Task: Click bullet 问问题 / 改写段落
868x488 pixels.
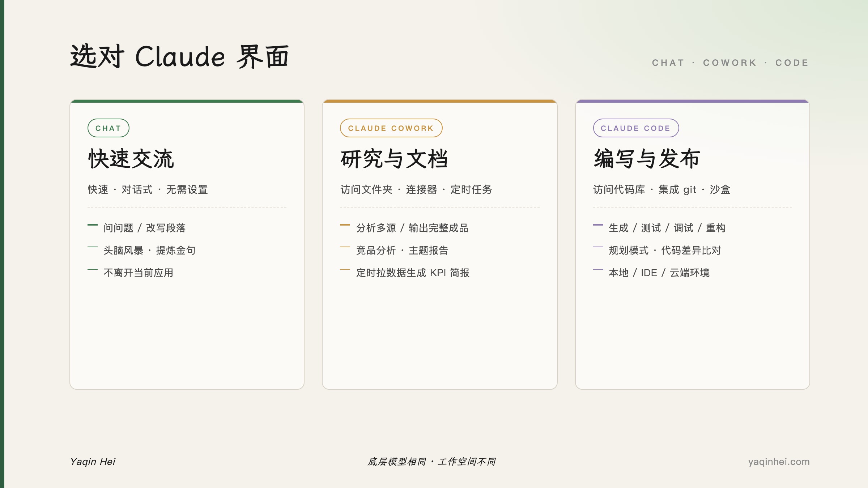Action: (145, 228)
